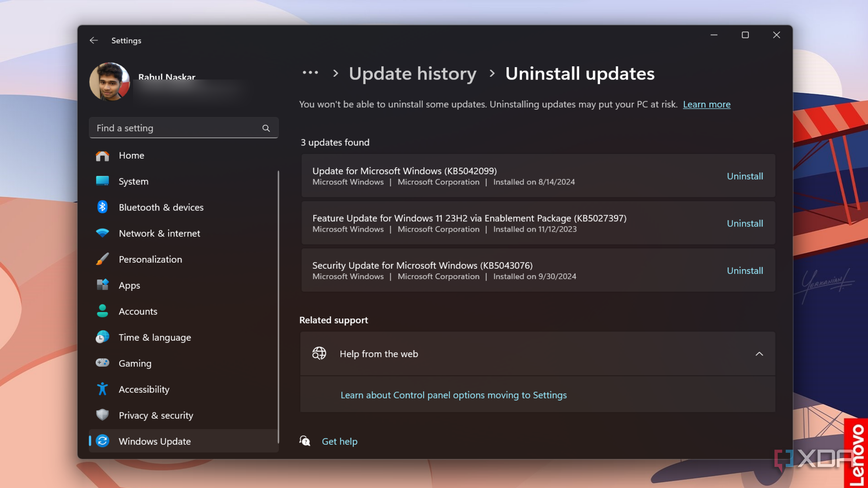This screenshot has height=488, width=868.
Task: Click the Gaming controller icon
Action: (102, 363)
